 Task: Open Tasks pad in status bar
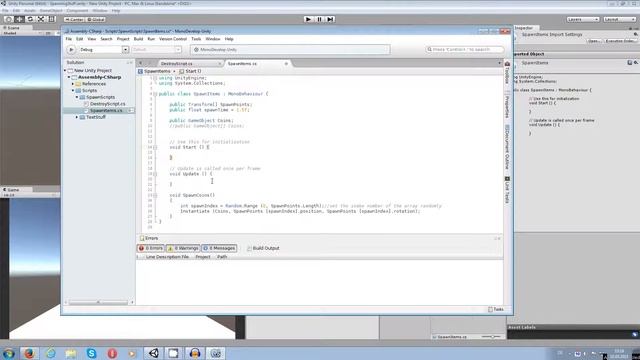point(496,309)
